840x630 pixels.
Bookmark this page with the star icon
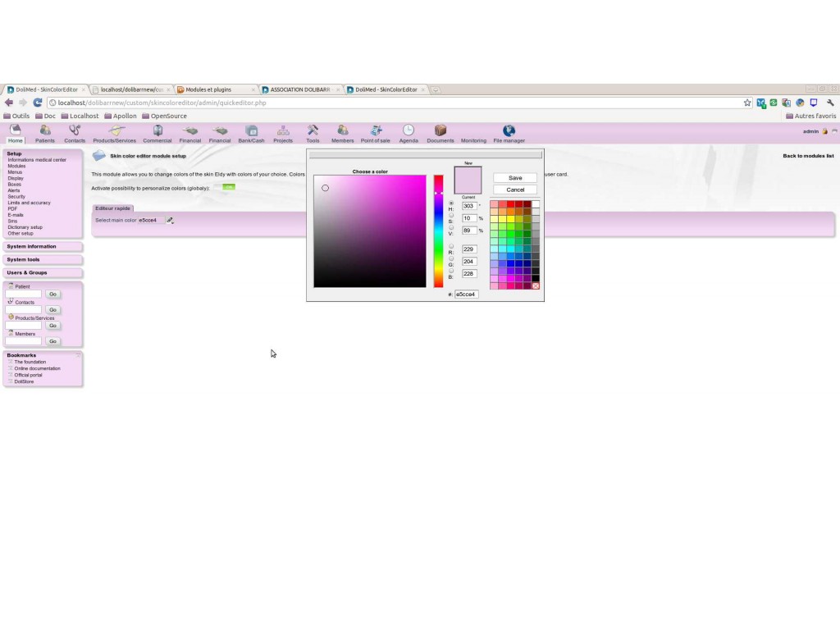coord(747,103)
